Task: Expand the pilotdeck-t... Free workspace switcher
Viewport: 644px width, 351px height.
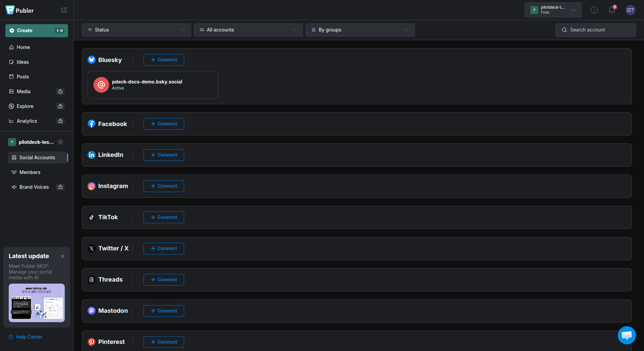Action: [x=553, y=10]
